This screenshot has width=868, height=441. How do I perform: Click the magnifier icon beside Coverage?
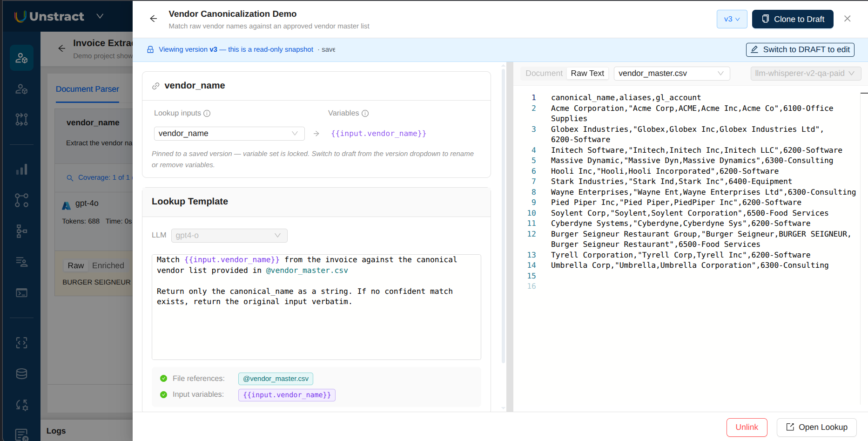70,178
